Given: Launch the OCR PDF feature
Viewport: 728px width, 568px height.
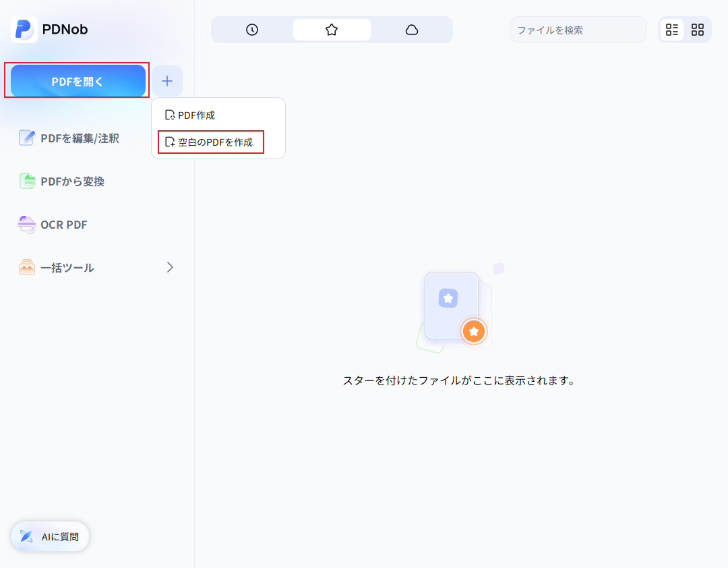Looking at the screenshot, I should click(64, 224).
